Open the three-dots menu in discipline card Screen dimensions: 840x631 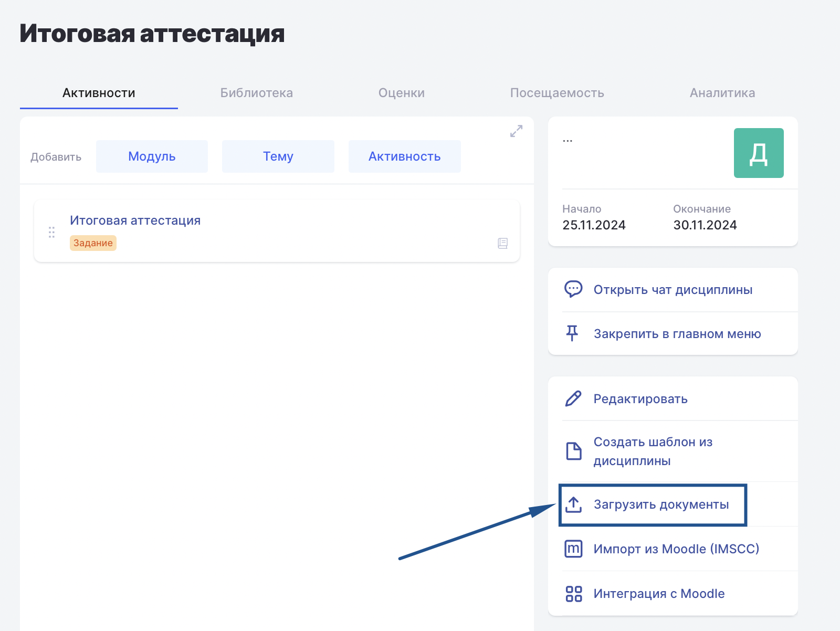(x=568, y=141)
